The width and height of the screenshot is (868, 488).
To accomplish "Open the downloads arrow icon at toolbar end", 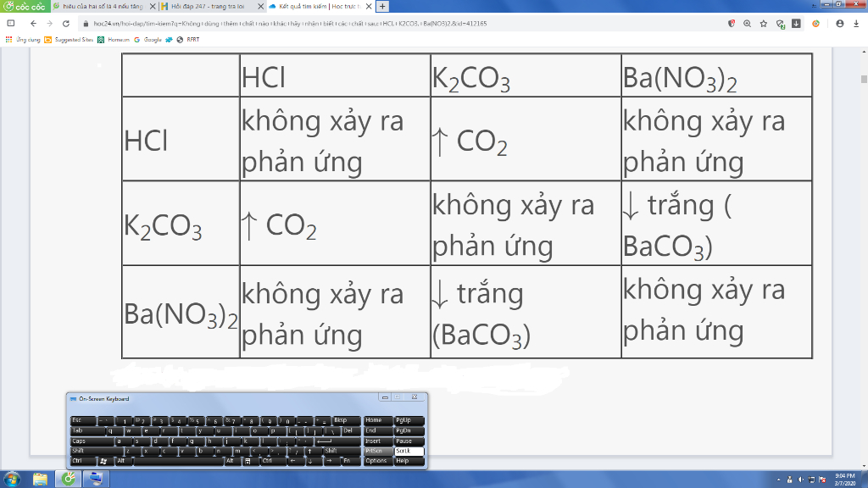I will point(856,24).
